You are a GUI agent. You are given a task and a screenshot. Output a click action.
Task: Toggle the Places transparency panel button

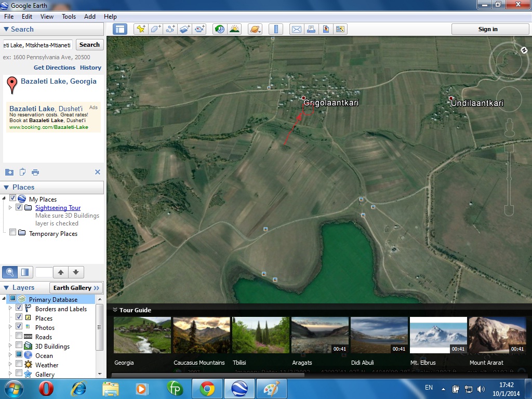pos(25,272)
